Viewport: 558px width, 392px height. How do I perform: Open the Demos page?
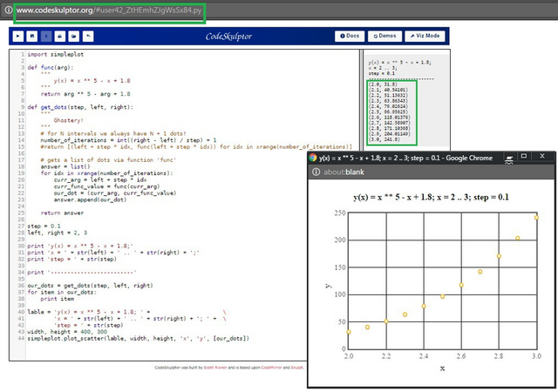[384, 36]
